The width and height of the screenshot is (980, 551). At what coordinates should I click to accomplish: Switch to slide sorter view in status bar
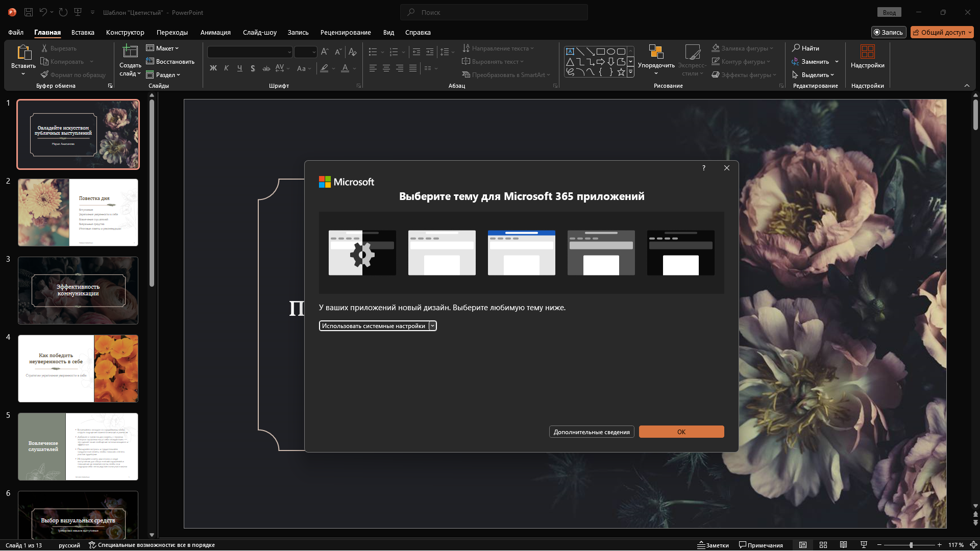823,545
